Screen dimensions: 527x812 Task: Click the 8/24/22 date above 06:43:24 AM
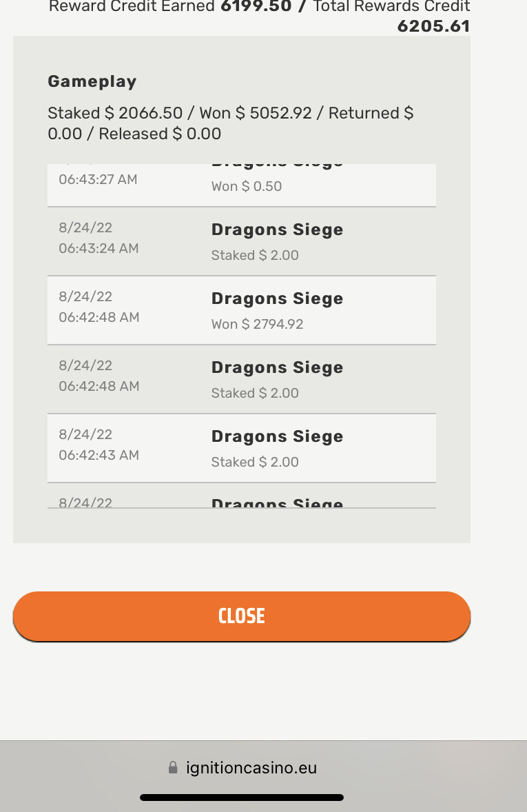85,228
